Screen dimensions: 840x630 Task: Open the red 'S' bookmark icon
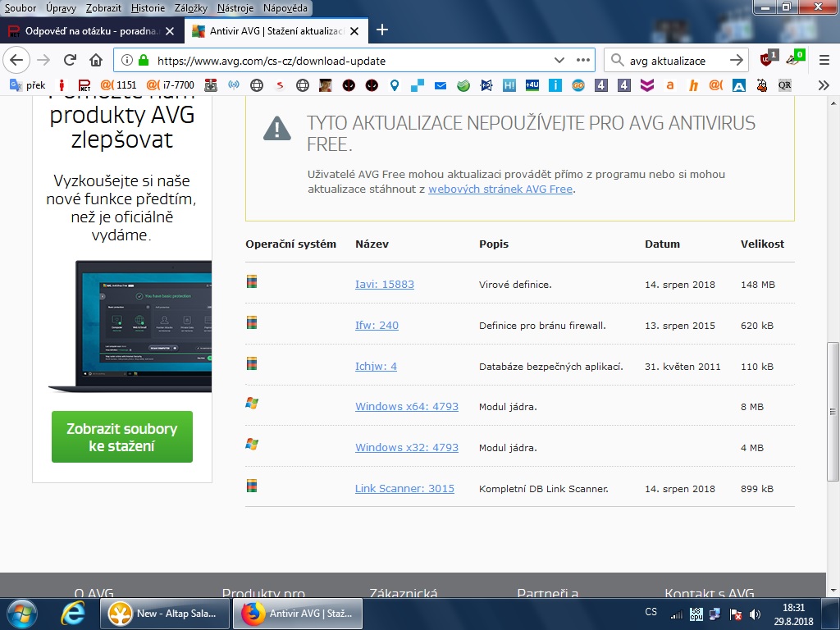pos(280,85)
